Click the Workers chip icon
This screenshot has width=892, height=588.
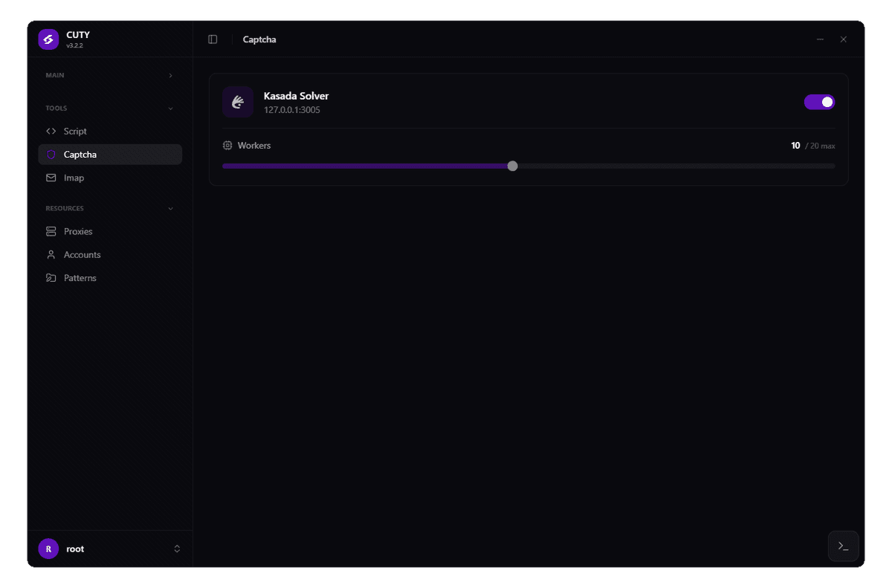(x=227, y=146)
